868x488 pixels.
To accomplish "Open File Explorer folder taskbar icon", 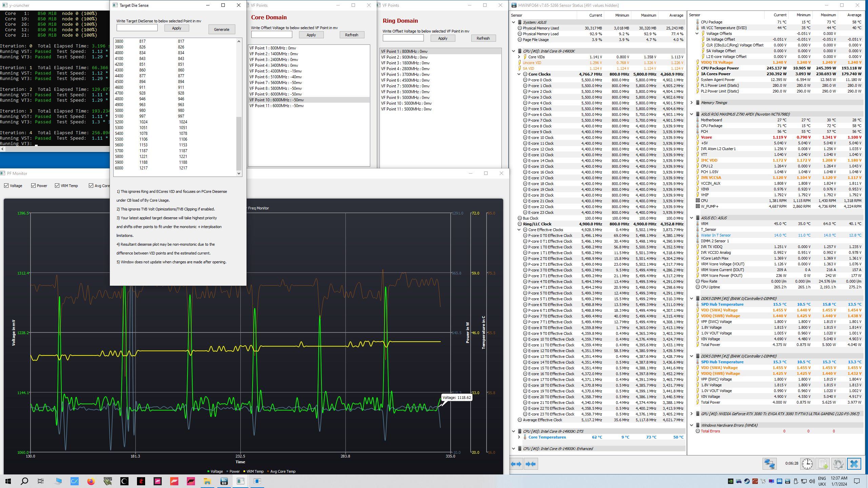I will click(x=207, y=481).
